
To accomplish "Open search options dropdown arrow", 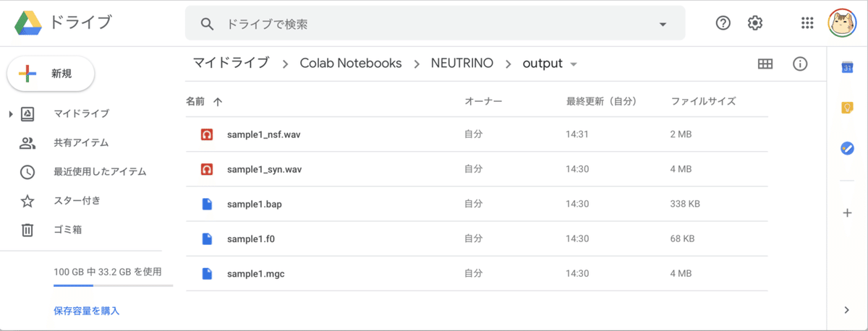I will (663, 25).
